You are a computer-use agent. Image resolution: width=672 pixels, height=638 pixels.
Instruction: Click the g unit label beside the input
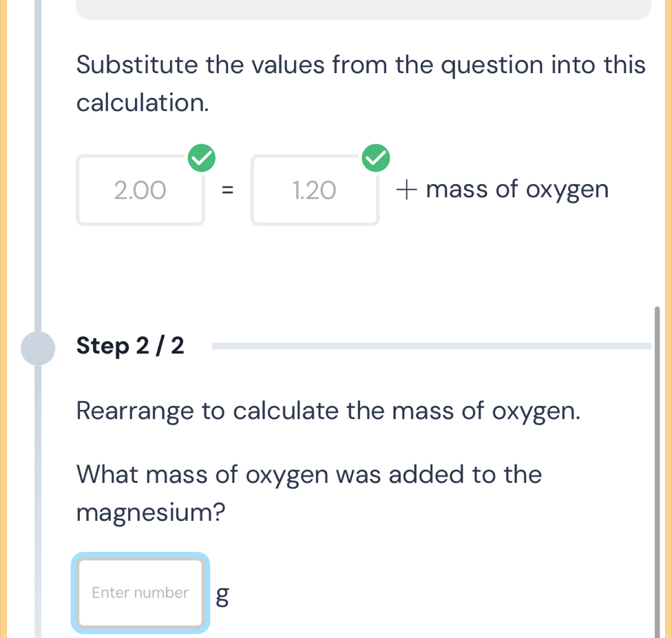point(222,596)
